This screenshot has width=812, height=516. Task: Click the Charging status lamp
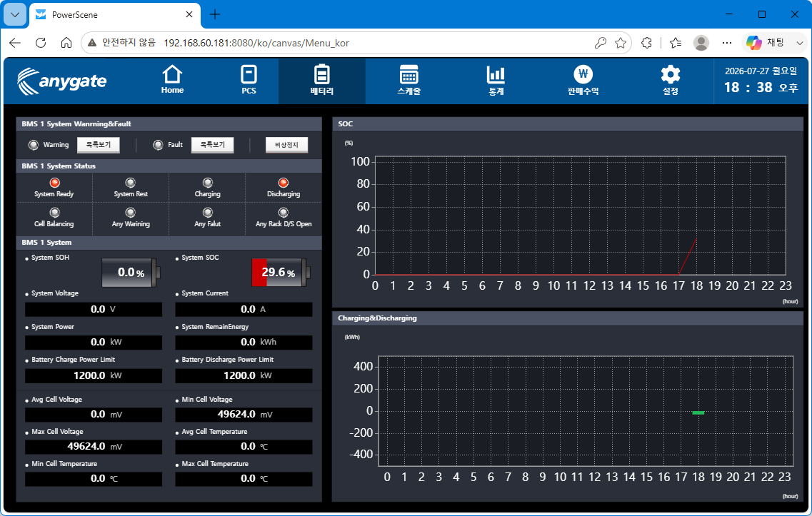tap(208, 183)
